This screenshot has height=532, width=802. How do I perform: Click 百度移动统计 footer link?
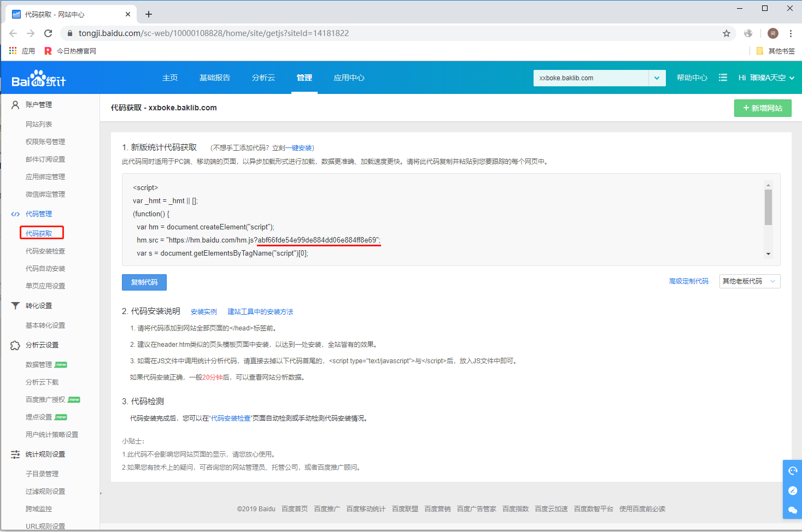click(366, 509)
